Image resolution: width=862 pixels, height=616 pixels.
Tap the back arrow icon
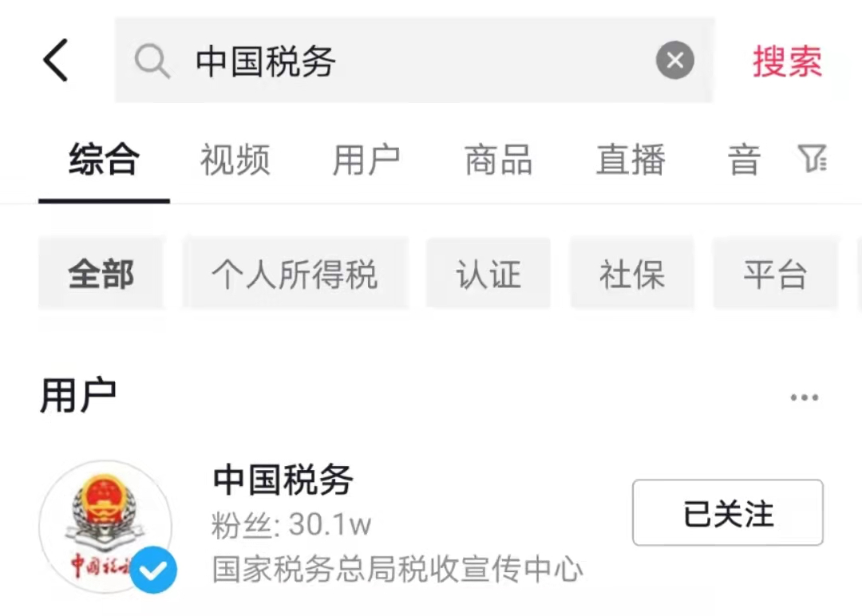pos(56,60)
